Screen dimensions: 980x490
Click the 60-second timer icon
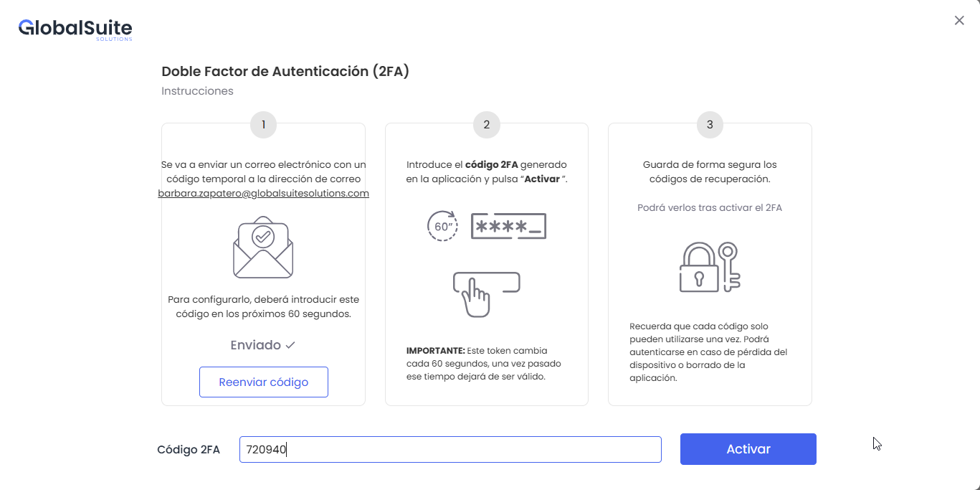coord(442,226)
